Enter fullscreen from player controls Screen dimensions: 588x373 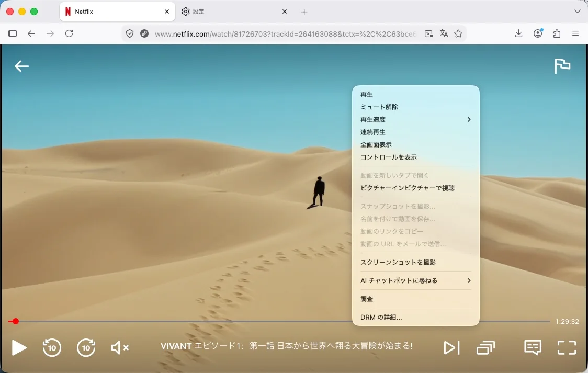tap(567, 347)
